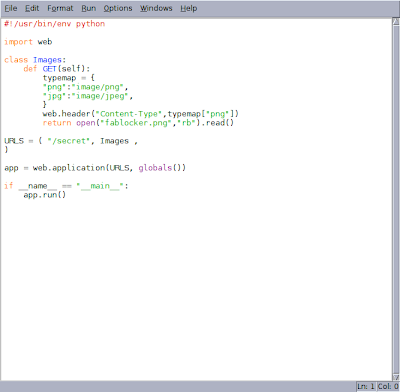The image size is (400, 392).
Task: Click on the web.header line
Action: tap(141, 114)
